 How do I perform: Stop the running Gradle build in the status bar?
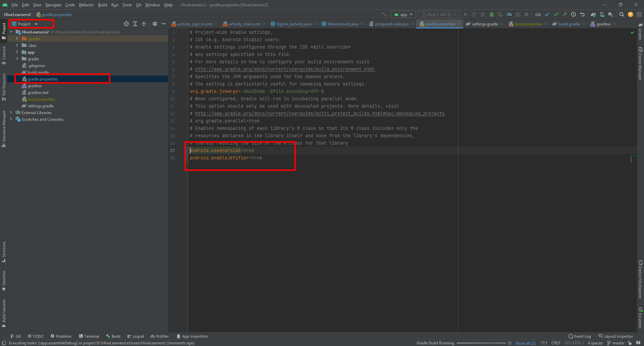point(510,343)
